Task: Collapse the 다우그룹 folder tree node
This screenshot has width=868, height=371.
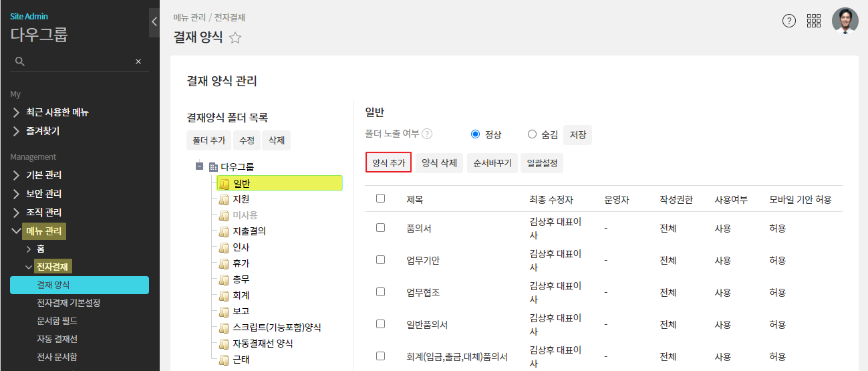Action: [x=200, y=166]
